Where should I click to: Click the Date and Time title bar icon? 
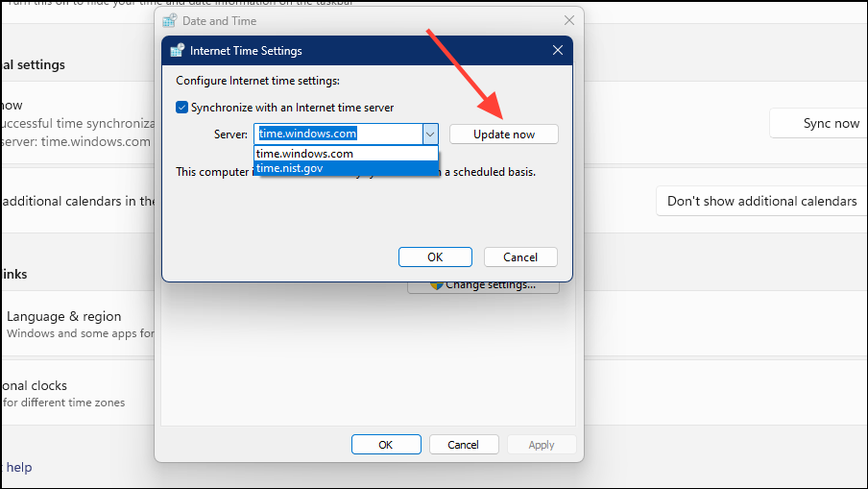[x=169, y=21]
